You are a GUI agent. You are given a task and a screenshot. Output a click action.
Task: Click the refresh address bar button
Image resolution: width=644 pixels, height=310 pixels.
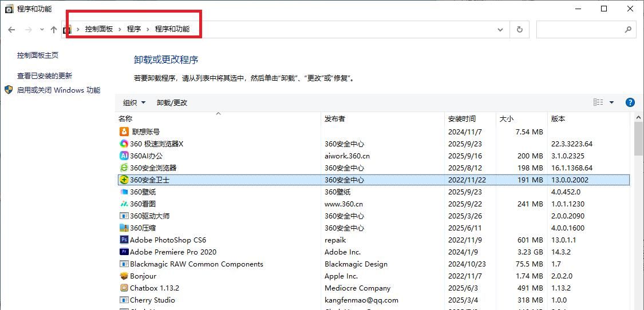tap(520, 30)
